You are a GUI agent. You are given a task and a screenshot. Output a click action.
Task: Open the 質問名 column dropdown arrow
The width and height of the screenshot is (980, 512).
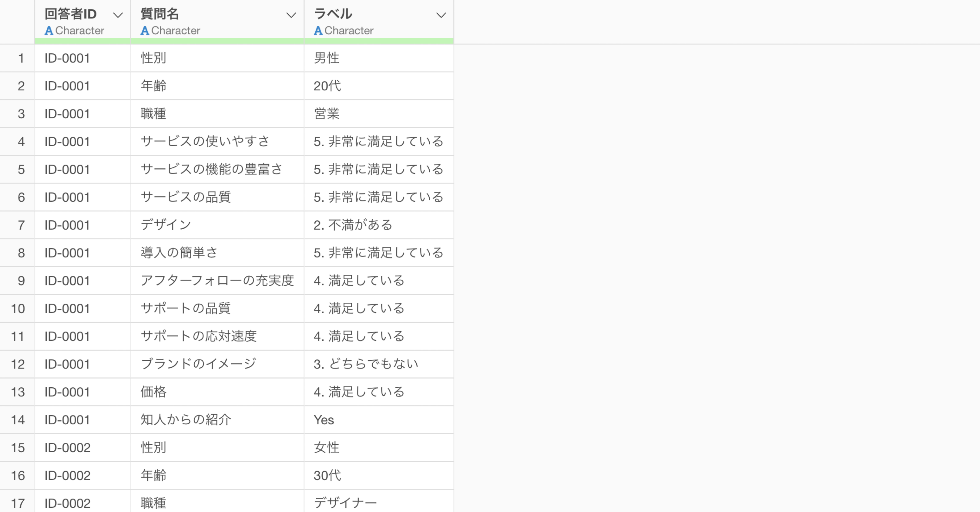click(x=291, y=15)
